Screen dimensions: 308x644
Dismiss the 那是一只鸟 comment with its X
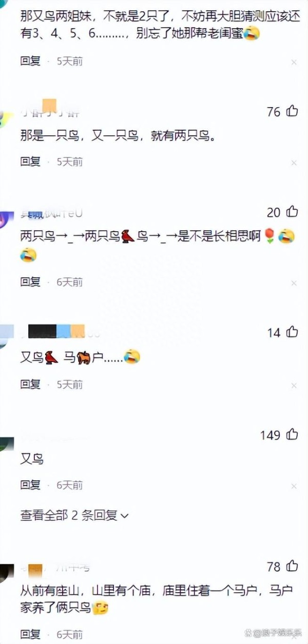[294, 163]
